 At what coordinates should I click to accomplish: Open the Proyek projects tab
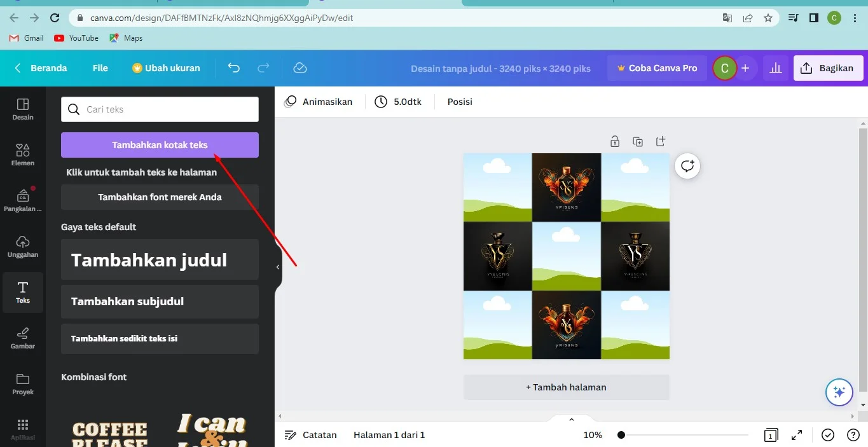click(23, 383)
